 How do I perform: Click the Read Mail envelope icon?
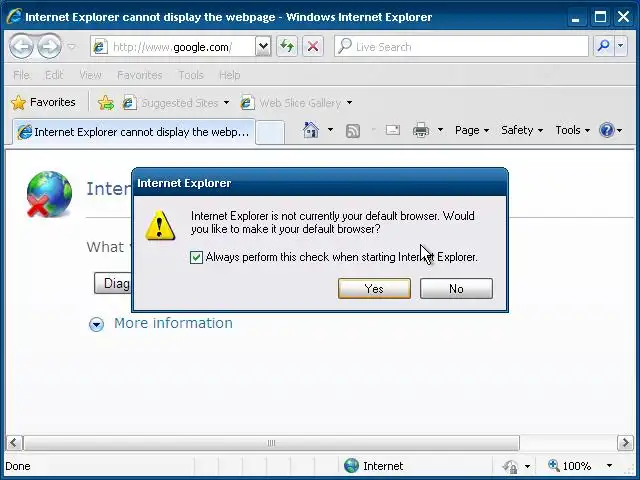pos(393,130)
